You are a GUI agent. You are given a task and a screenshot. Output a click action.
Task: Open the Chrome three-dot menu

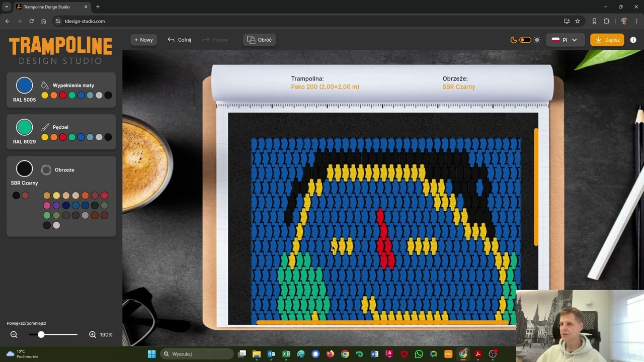pyautogui.click(x=637, y=21)
